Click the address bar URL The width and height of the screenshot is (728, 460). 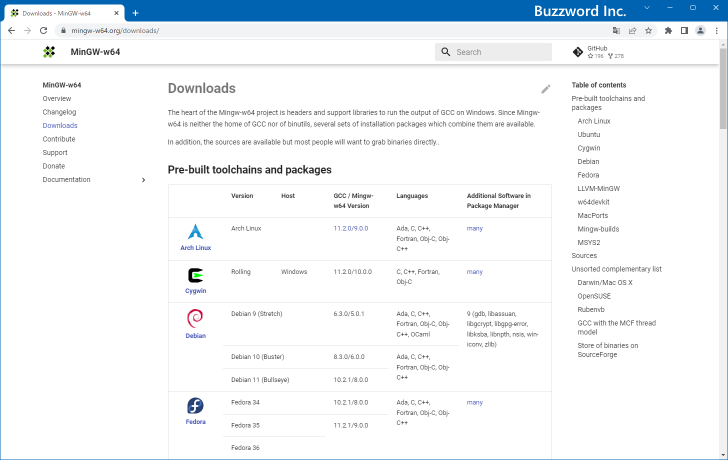[x=115, y=31]
